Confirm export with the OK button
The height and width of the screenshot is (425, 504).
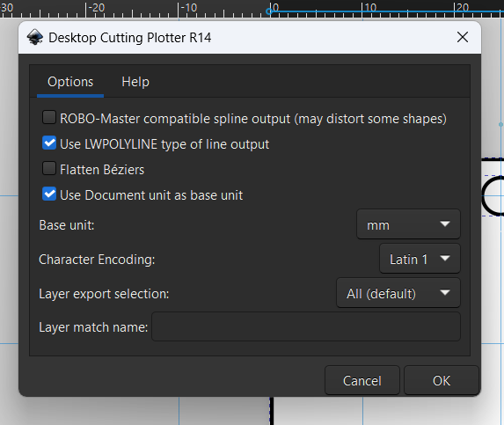[442, 380]
